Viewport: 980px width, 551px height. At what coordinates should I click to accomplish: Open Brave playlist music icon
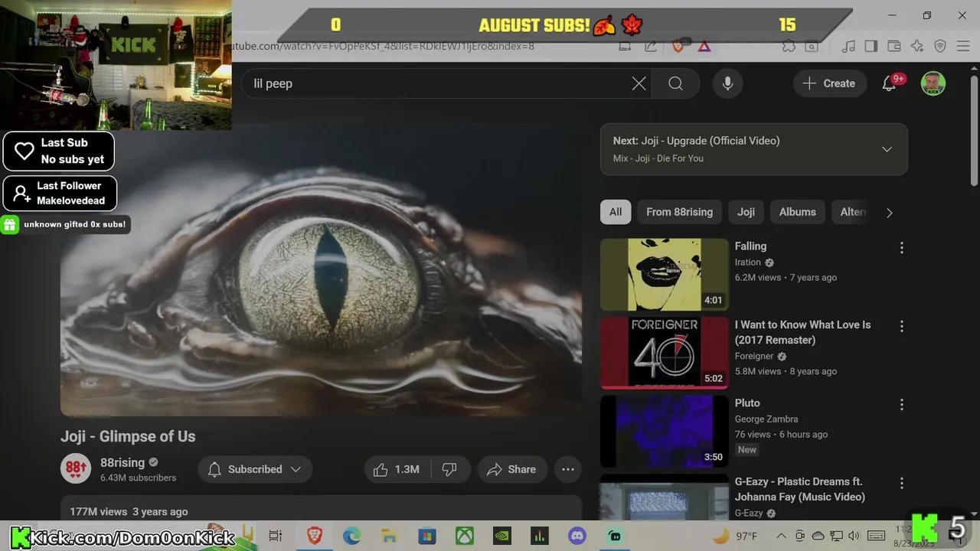coord(848,46)
